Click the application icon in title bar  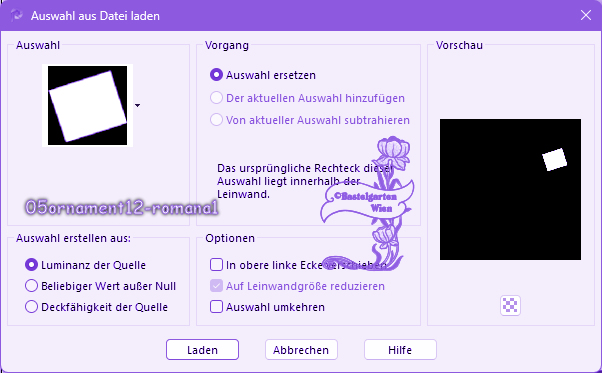17,15
